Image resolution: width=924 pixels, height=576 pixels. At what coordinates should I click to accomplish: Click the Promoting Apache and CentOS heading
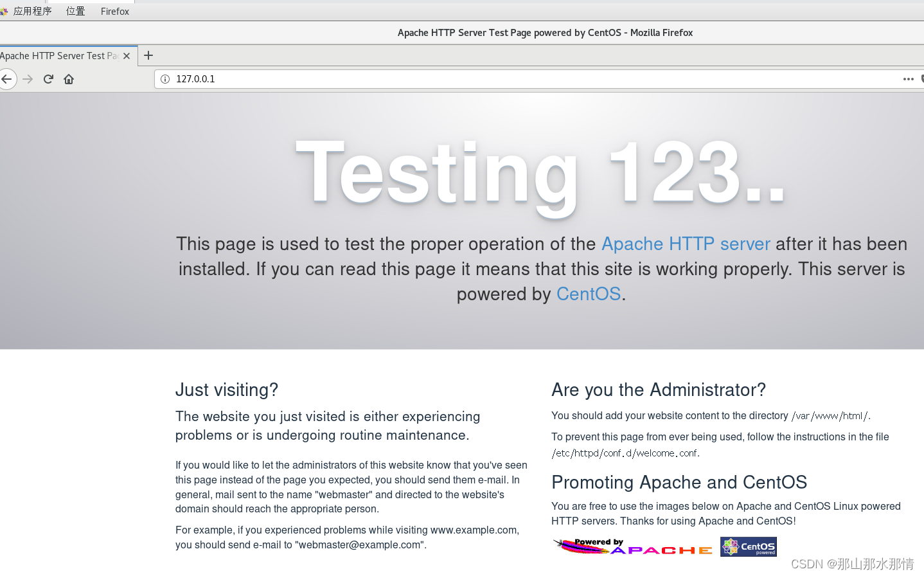coord(679,482)
